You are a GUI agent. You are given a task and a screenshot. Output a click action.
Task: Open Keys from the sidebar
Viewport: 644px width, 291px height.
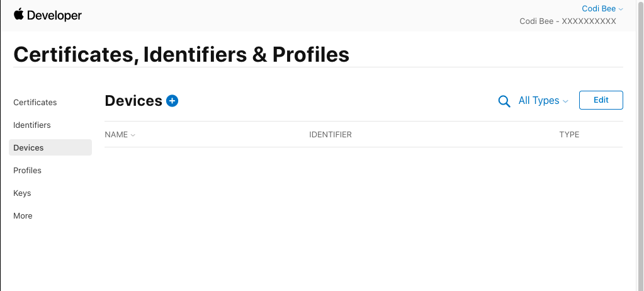tap(22, 193)
